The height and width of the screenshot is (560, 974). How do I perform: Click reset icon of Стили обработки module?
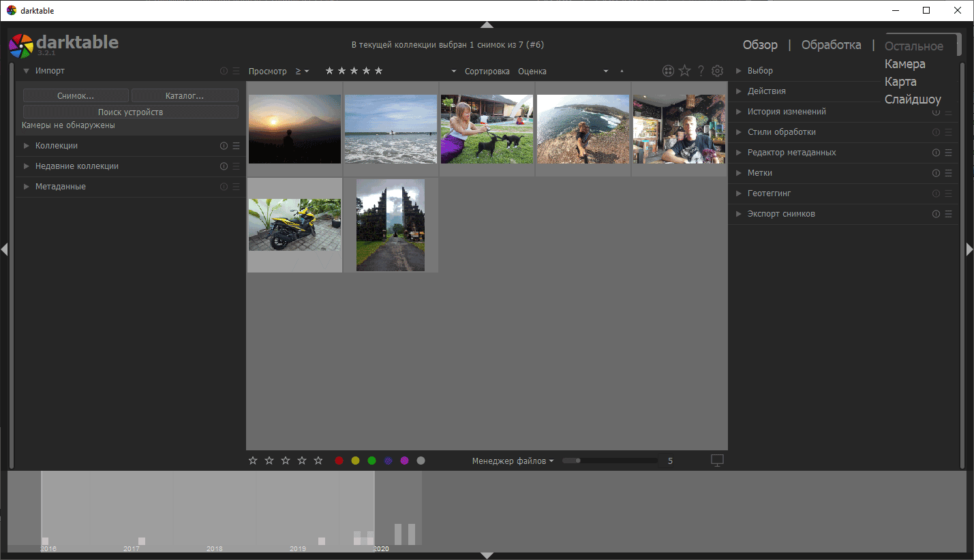tap(937, 132)
